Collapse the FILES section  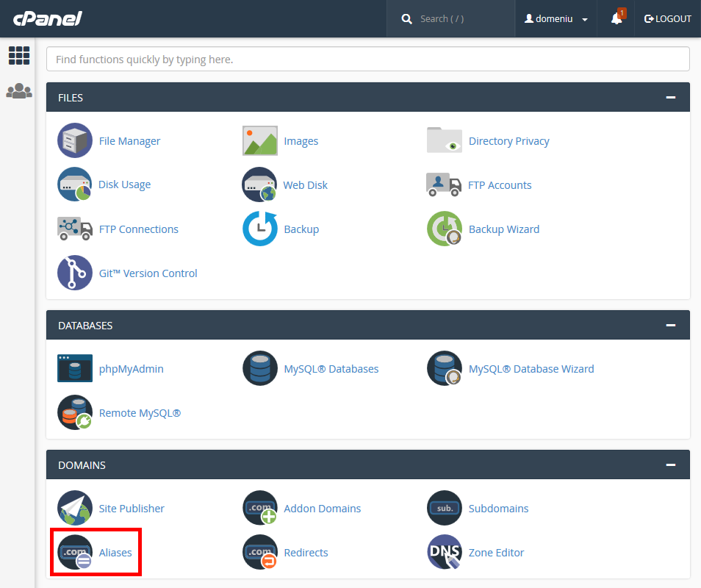click(x=671, y=98)
